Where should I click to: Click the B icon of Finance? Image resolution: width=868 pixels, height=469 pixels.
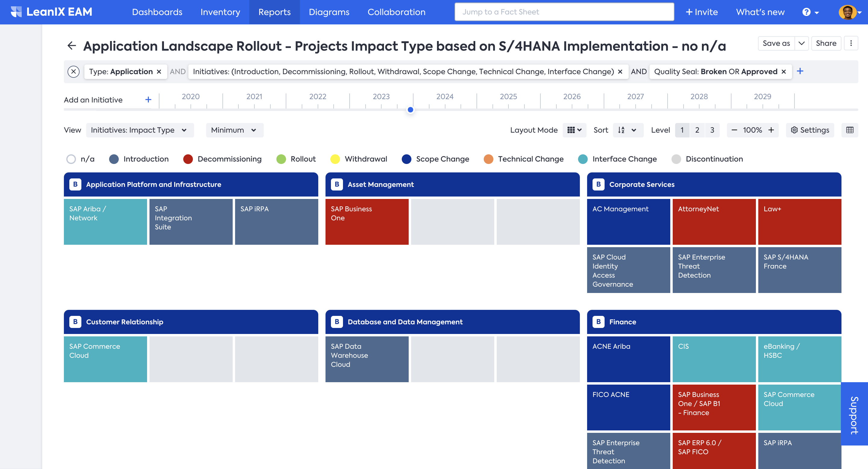599,322
